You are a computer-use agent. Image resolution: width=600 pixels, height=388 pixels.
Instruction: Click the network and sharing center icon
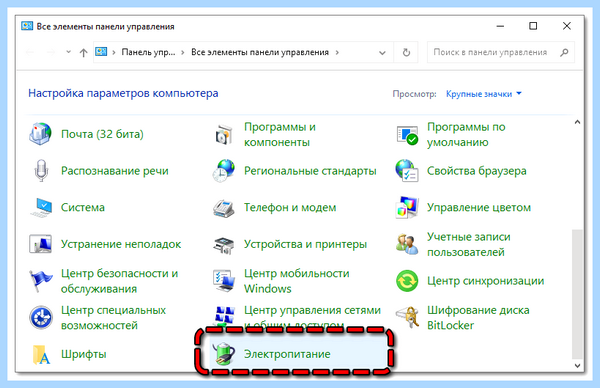pos(224,315)
